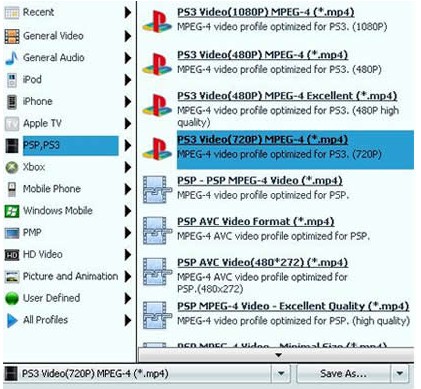Expand the Recent submenu arrow
Viewport: 421px width, 389px height.
coord(128,13)
